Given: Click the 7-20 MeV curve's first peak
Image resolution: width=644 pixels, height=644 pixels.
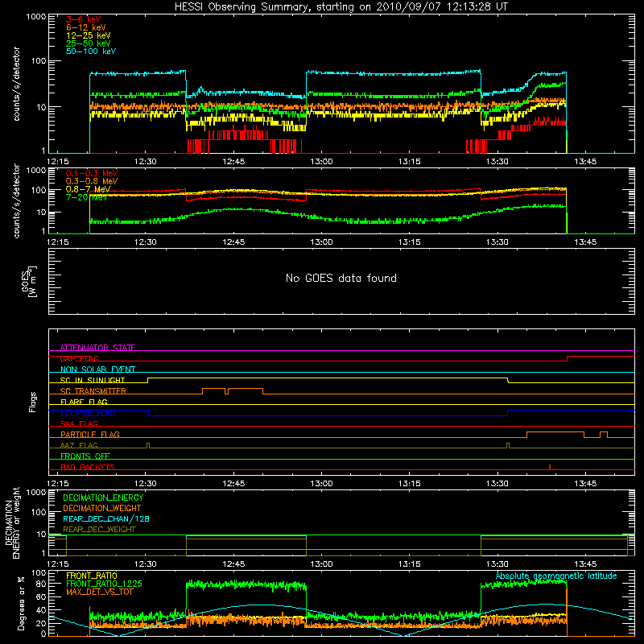Looking at the screenshot, I should click(x=242, y=209).
